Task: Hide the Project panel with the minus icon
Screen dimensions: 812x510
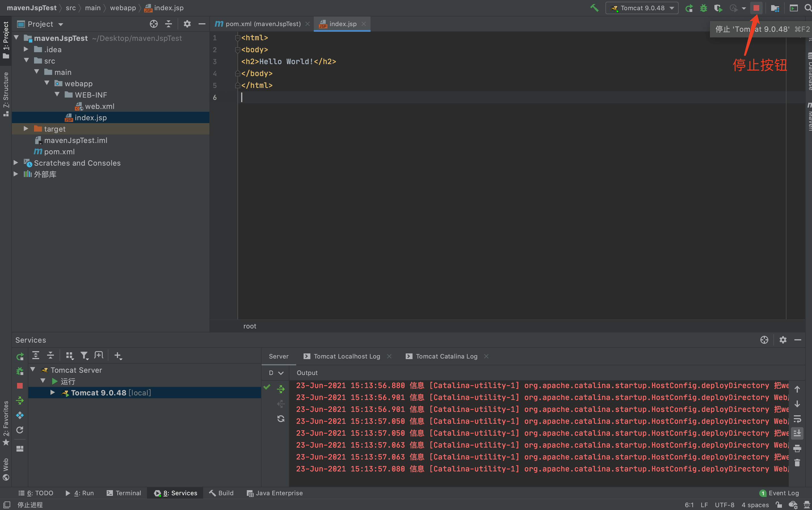Action: 202,24
